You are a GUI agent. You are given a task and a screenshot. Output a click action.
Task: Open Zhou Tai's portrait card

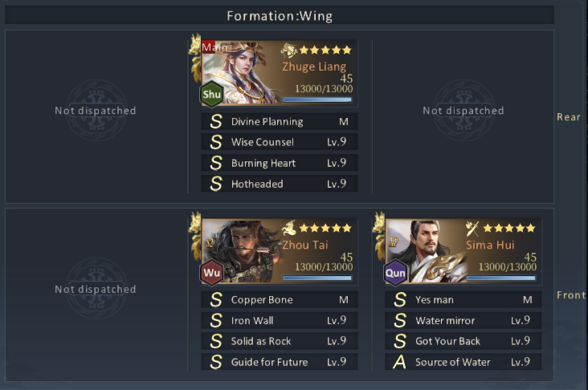[280, 251]
